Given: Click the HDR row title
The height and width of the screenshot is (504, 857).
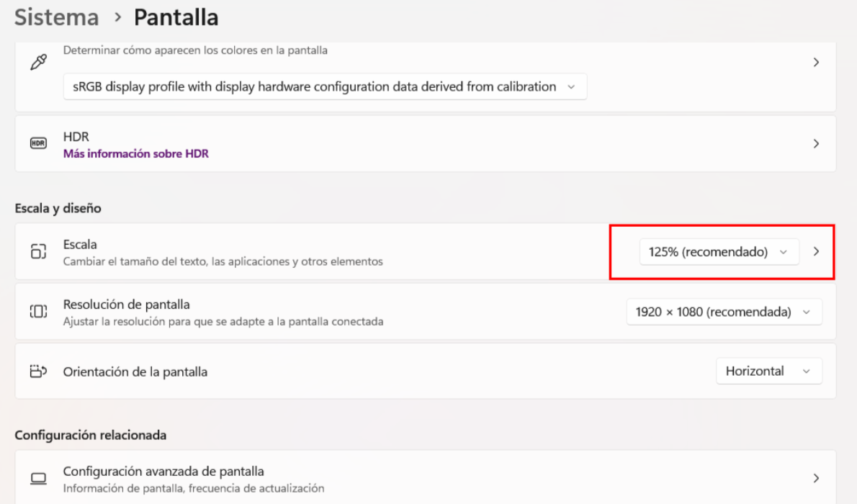Looking at the screenshot, I should coord(76,136).
